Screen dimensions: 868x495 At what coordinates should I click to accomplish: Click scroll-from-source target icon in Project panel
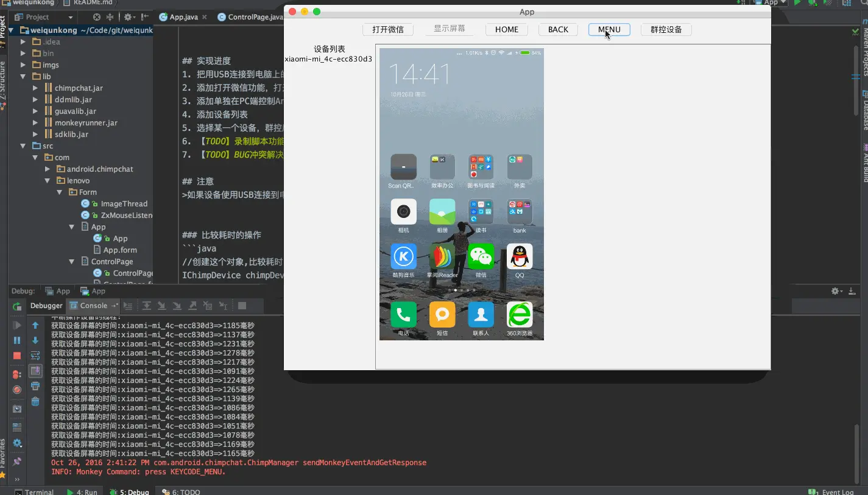click(x=97, y=17)
